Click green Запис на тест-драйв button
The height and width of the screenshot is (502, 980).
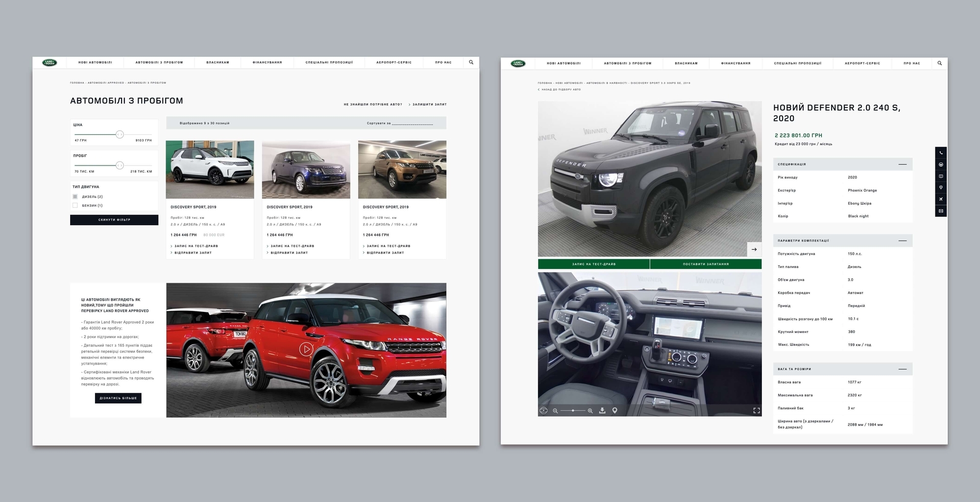point(593,264)
